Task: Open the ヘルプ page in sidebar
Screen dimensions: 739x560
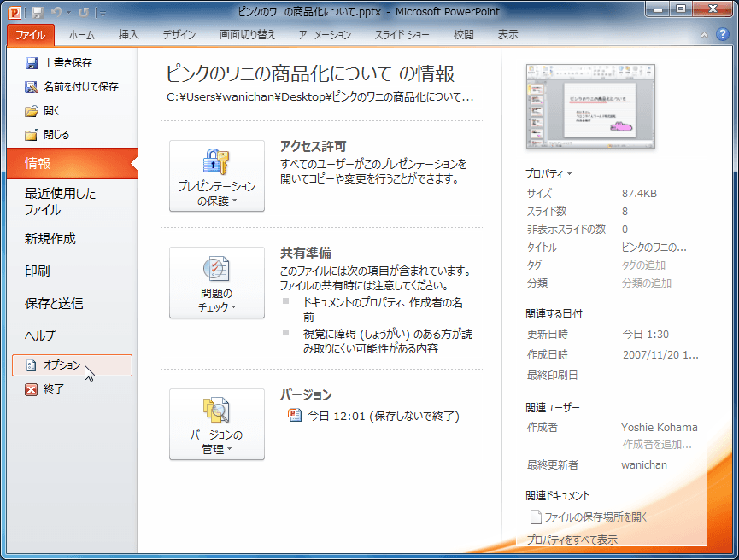Action: pyautogui.click(x=39, y=335)
